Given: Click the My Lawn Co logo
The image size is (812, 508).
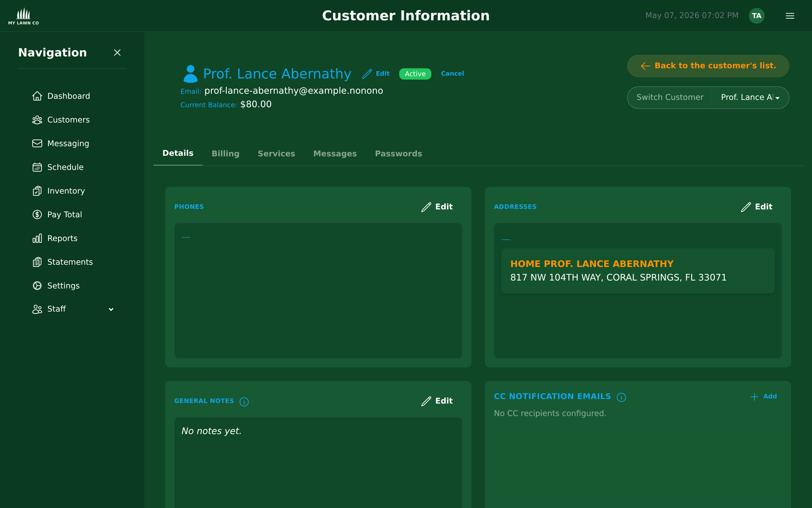Looking at the screenshot, I should [x=23, y=16].
